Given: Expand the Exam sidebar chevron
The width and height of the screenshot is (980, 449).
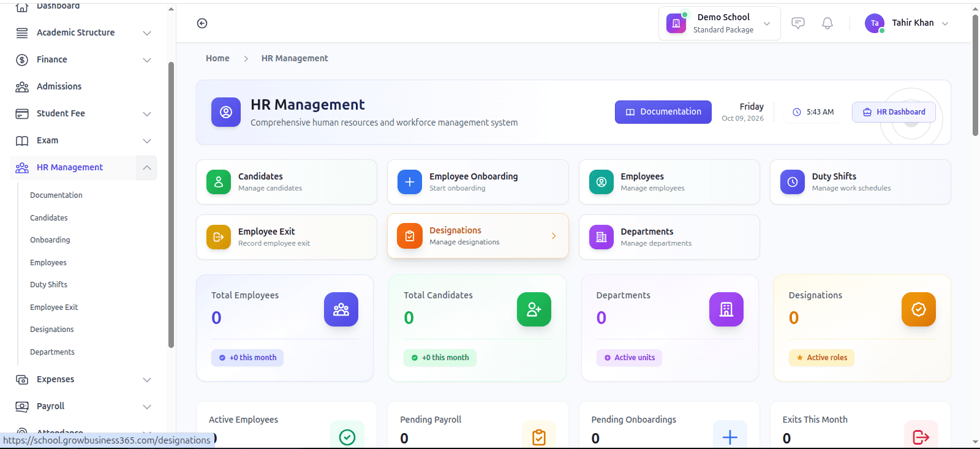Looking at the screenshot, I should coord(147,141).
